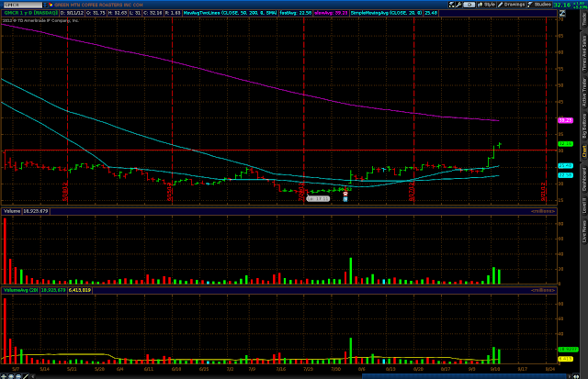Click the slowAvg 39.23 value label
The image size is (588, 379).
pos(331,13)
